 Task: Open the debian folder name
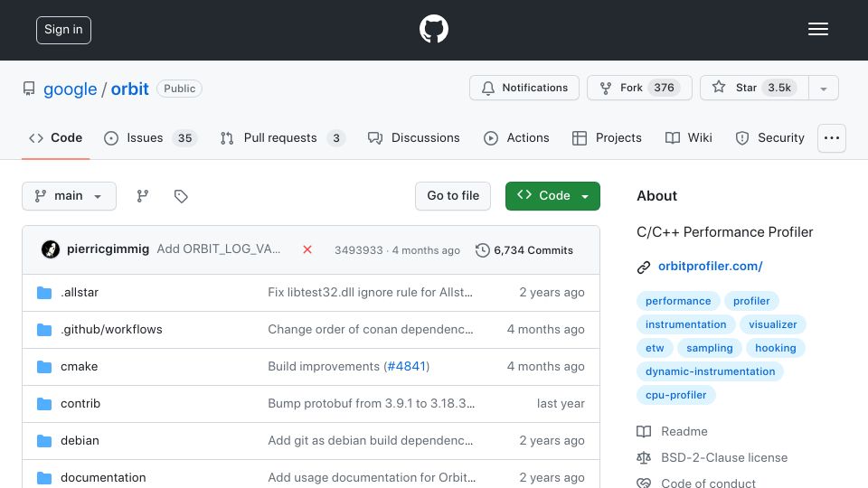coord(80,440)
